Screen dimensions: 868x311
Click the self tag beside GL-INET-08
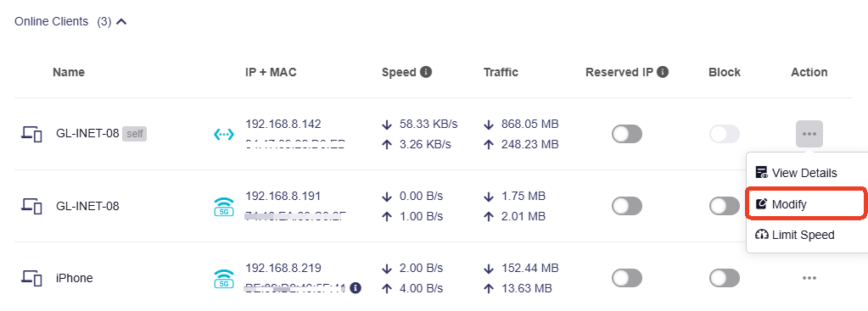135,134
